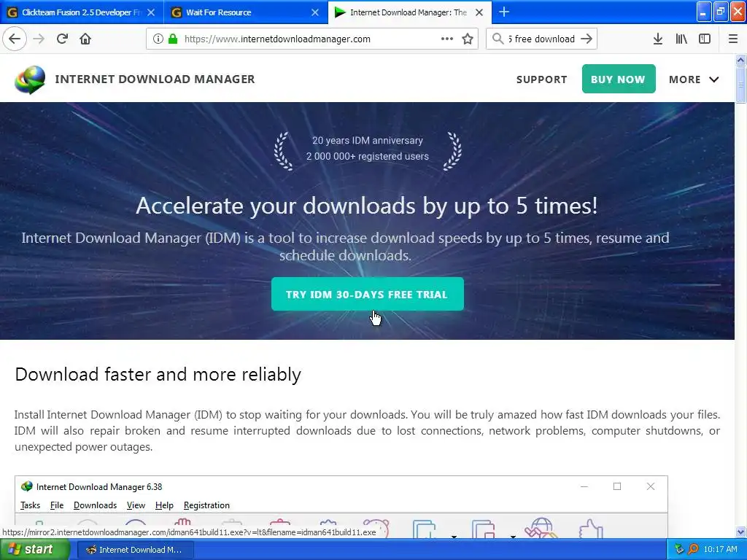Expand the MORE dropdown menu

(x=694, y=79)
